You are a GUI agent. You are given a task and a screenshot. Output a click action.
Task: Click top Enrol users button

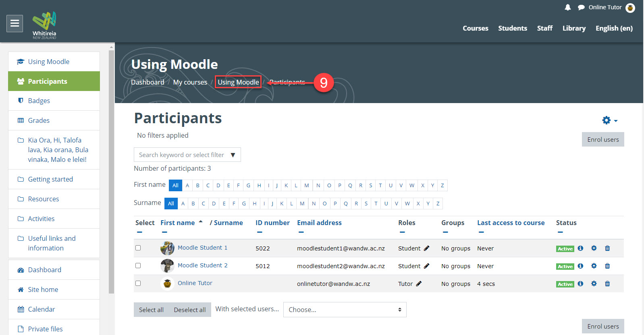point(603,139)
